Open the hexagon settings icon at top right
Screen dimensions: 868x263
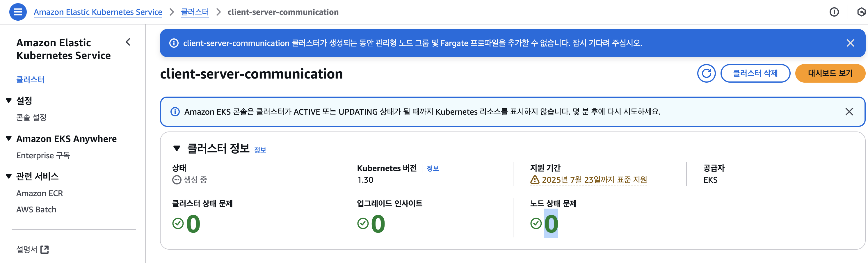[x=862, y=12]
